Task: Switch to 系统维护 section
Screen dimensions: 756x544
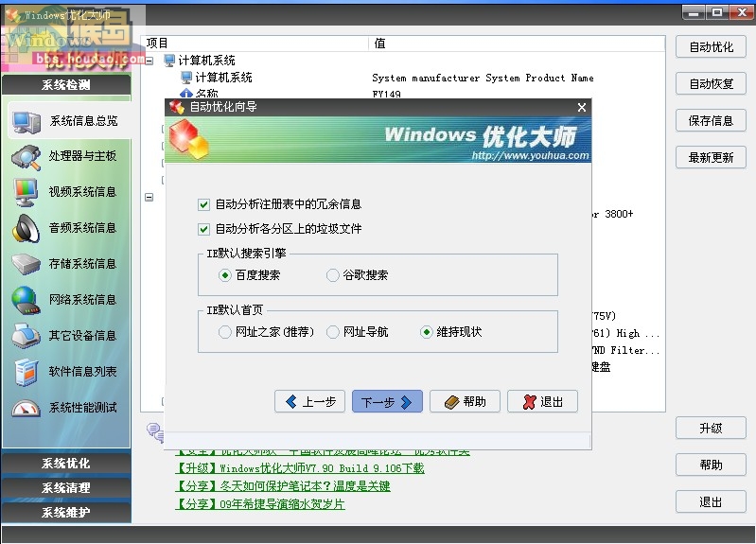Action: 66,512
